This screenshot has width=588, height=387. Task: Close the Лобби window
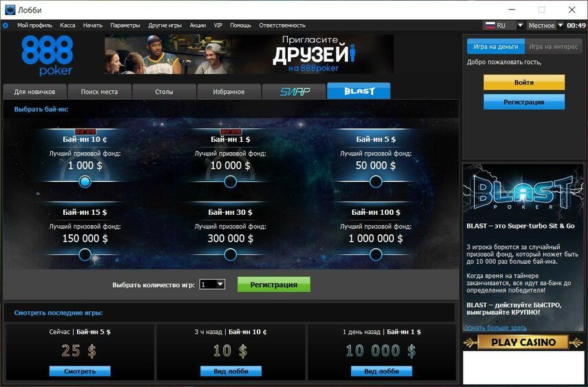(572, 10)
